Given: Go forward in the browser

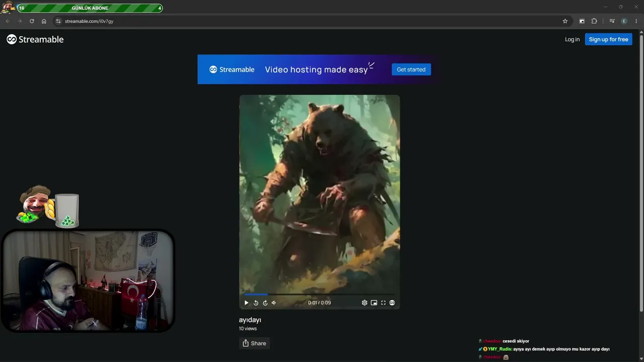Looking at the screenshot, I should [20, 21].
